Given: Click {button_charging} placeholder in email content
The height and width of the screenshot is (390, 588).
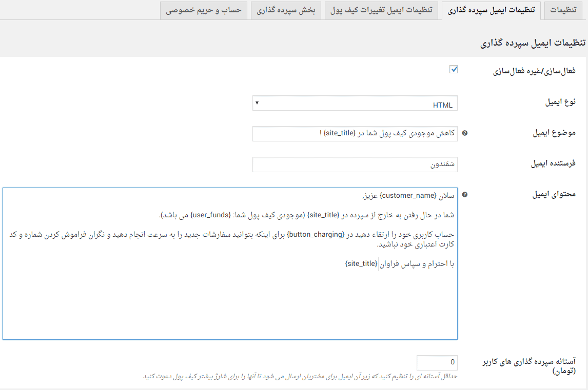Looking at the screenshot, I should (316, 235).
